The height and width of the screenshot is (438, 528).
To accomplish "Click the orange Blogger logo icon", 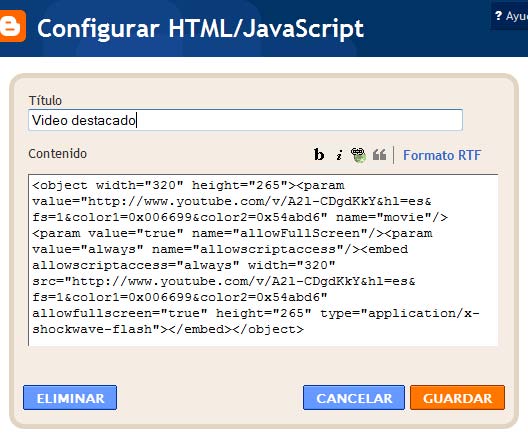I will click(x=12, y=26).
